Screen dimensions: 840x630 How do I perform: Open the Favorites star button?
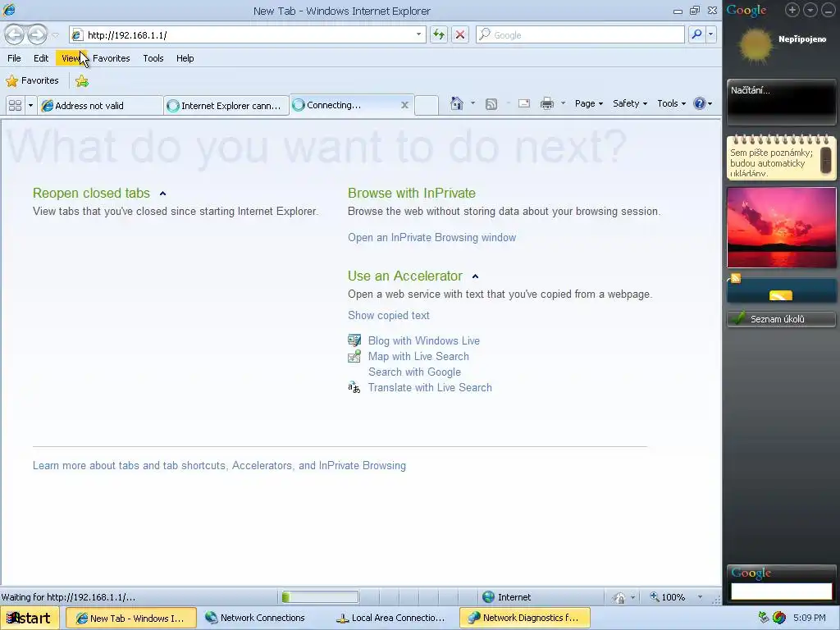point(32,81)
